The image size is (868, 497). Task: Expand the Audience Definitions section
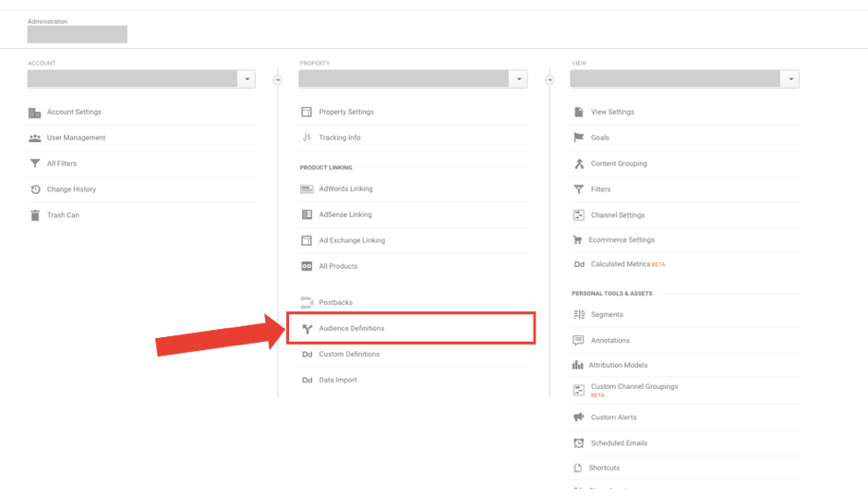(351, 329)
